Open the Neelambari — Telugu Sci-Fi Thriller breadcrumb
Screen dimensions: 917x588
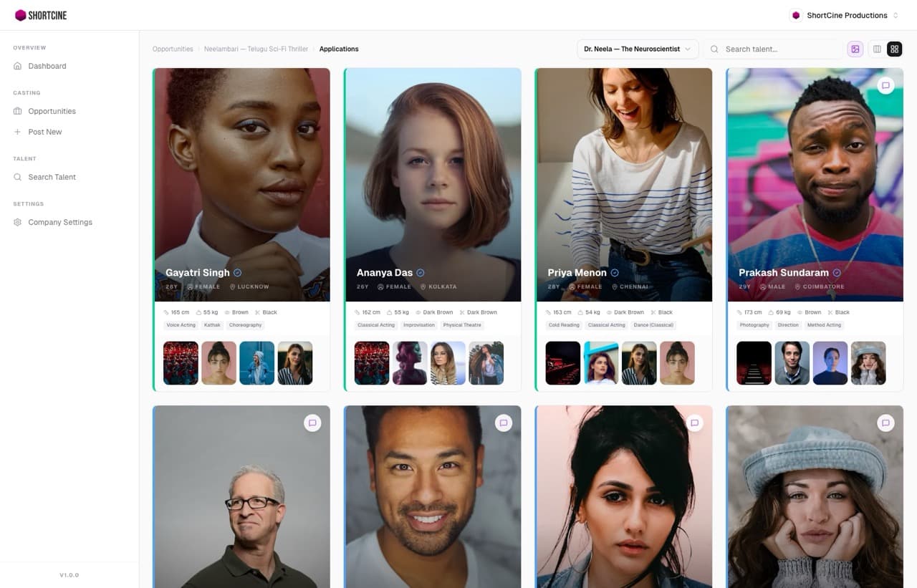click(256, 49)
